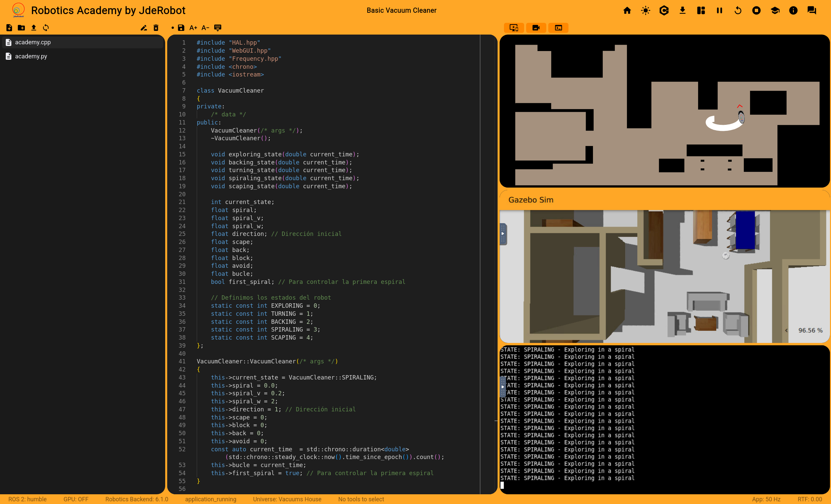Click the C++ language icon
This screenshot has height=504, width=831.
click(664, 10)
